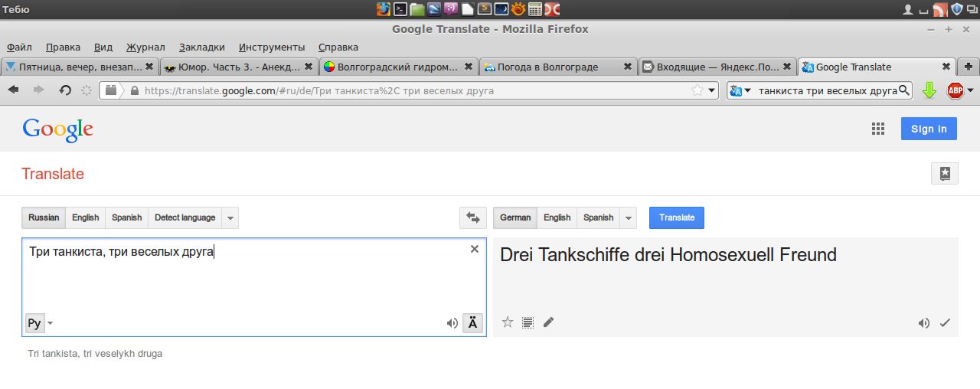Open the input tools arrow beside Ру
Image resolution: width=980 pixels, height=389 pixels.
[51, 323]
